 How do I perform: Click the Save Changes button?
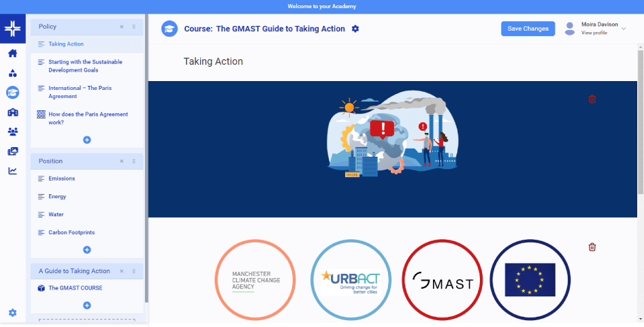528,29
